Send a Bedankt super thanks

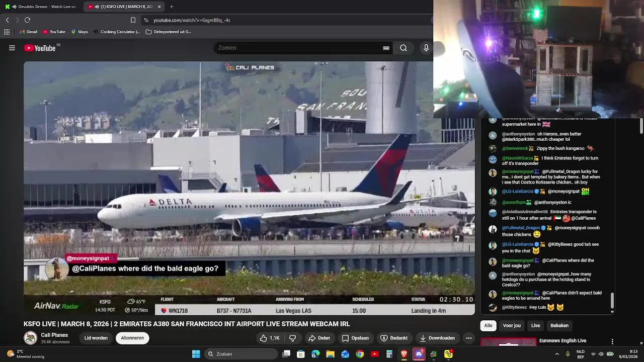click(x=394, y=338)
